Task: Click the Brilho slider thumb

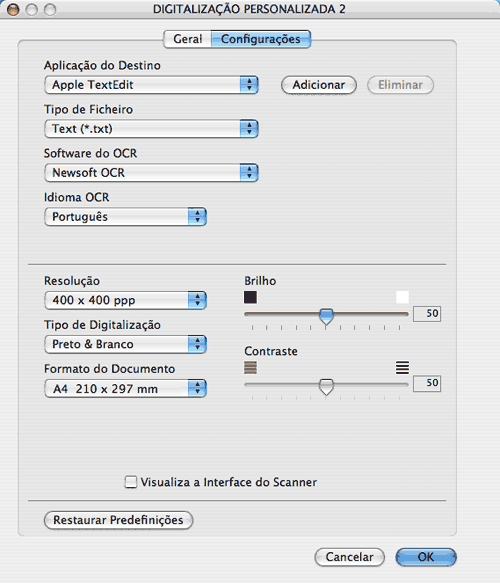Action: 326,317
